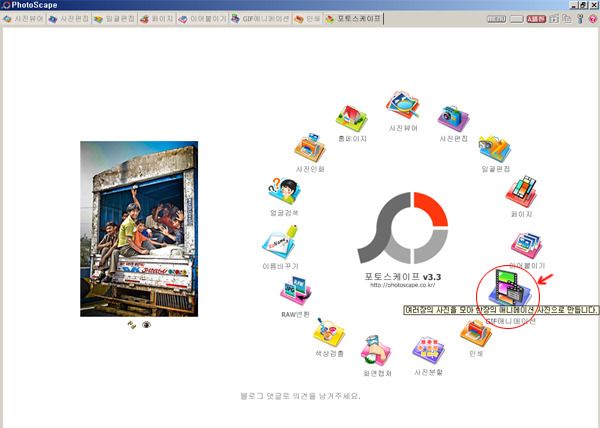
Task: Open the 사진뷰어 (Viewer) icon in circle
Action: tap(403, 104)
